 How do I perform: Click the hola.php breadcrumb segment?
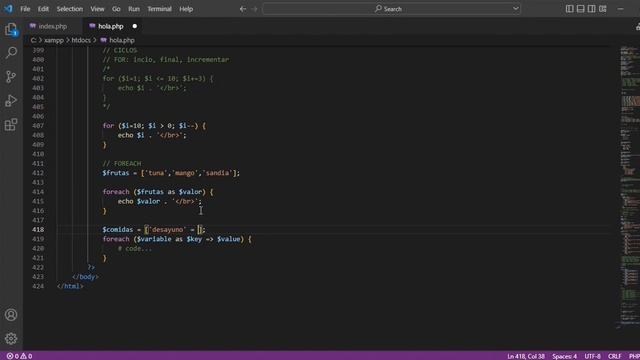pos(122,40)
